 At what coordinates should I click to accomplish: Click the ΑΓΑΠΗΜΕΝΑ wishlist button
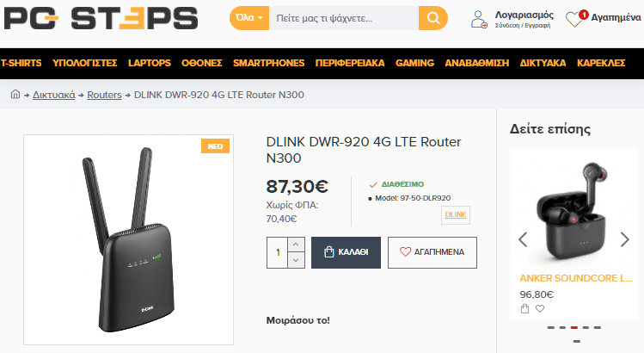click(432, 252)
